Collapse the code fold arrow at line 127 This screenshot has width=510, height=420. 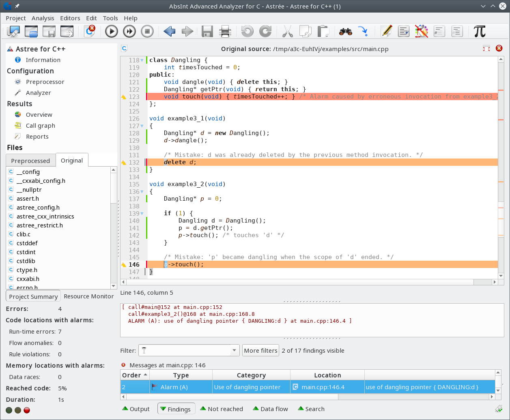tap(142, 126)
